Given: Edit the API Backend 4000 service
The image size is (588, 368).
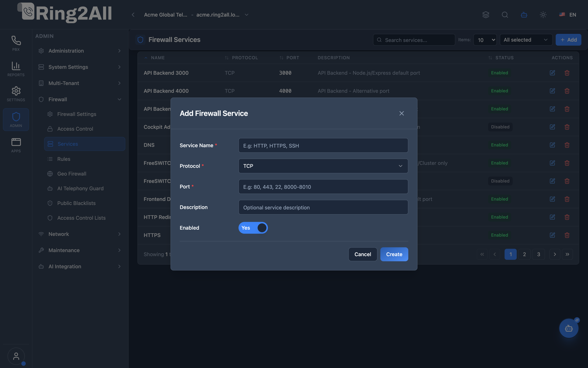Looking at the screenshot, I should click(552, 91).
